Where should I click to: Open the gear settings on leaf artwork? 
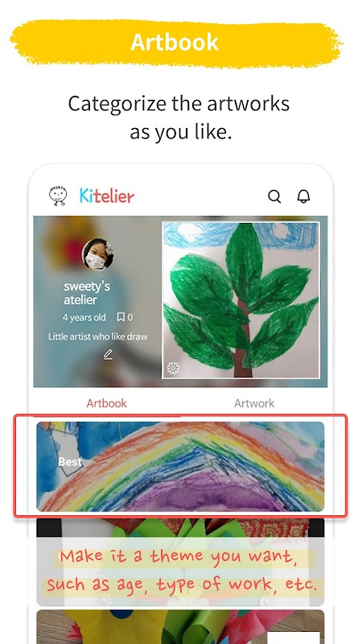coord(173,368)
